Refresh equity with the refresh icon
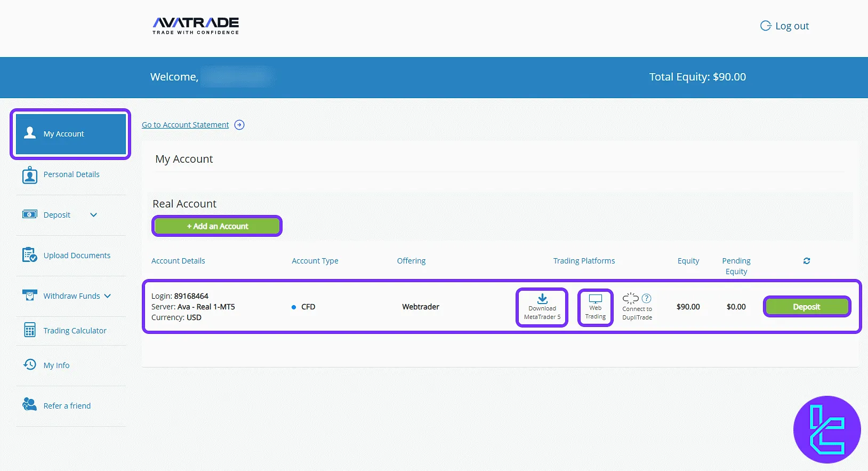Viewport: 868px width, 471px height. coord(807,261)
